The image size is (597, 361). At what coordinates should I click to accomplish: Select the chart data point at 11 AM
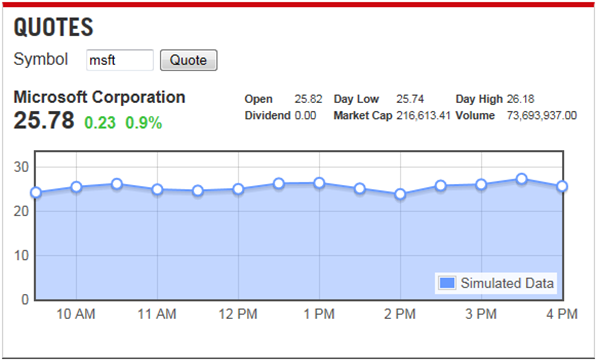157,189
